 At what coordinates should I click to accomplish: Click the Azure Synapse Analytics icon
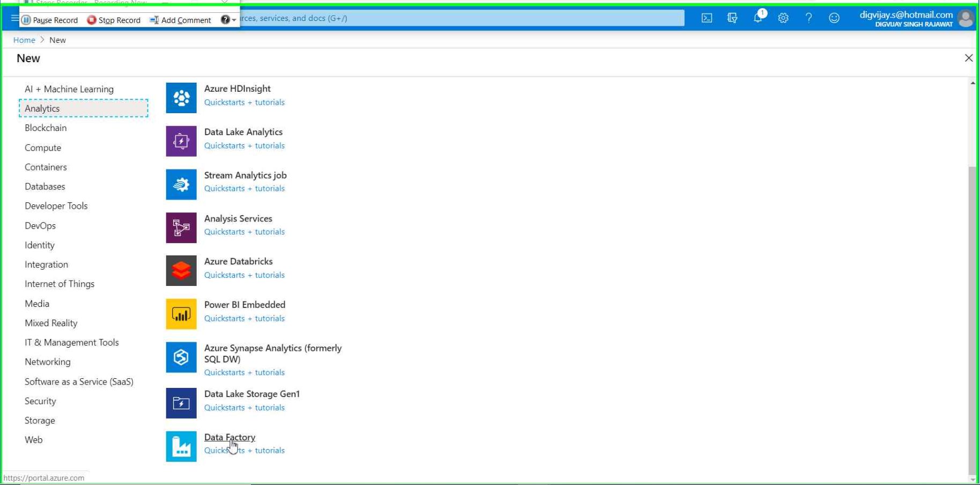point(181,357)
